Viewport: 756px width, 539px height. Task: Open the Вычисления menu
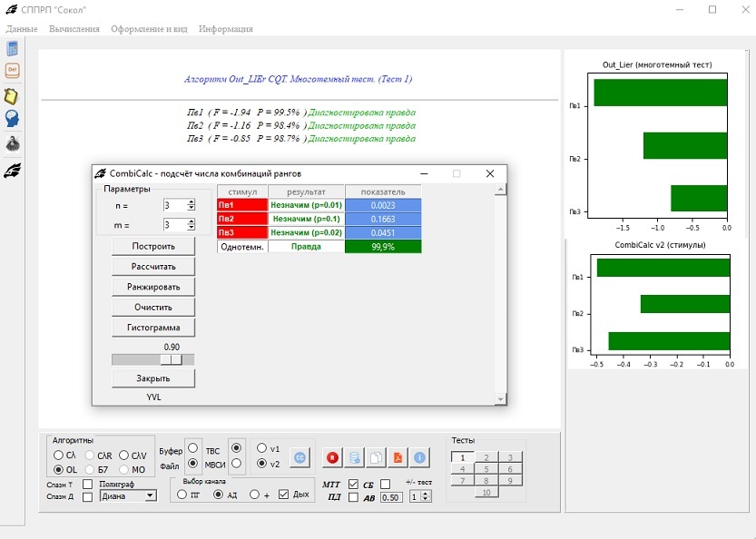74,29
